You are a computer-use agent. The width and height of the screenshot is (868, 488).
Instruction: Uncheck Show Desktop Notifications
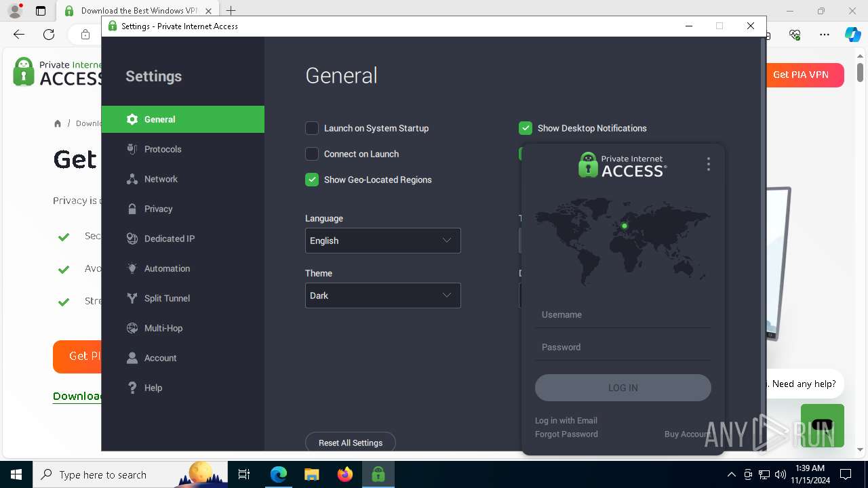click(x=526, y=128)
